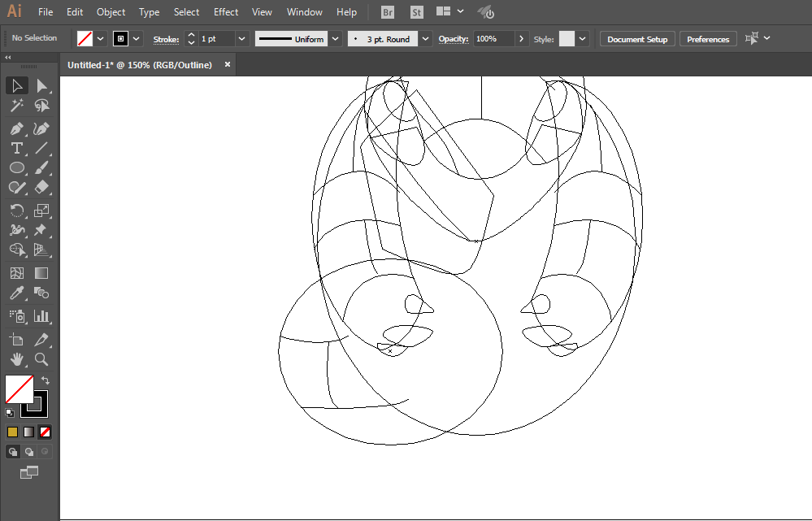The width and height of the screenshot is (812, 521).
Task: Collapse the tools panel with double arrows
Action: (x=8, y=58)
